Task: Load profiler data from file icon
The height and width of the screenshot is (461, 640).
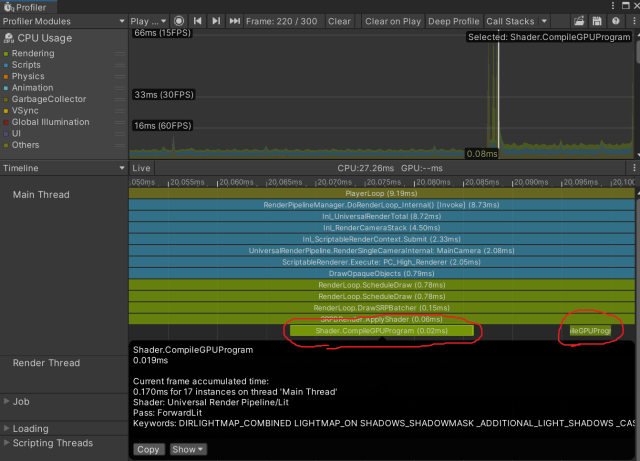Action: pos(579,21)
